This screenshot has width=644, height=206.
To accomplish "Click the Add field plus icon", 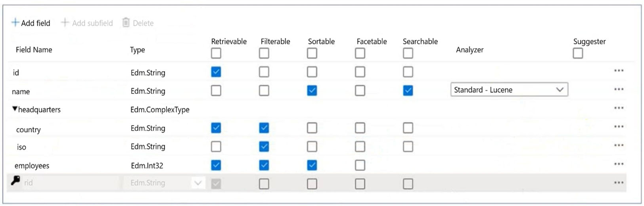I will coord(15,23).
